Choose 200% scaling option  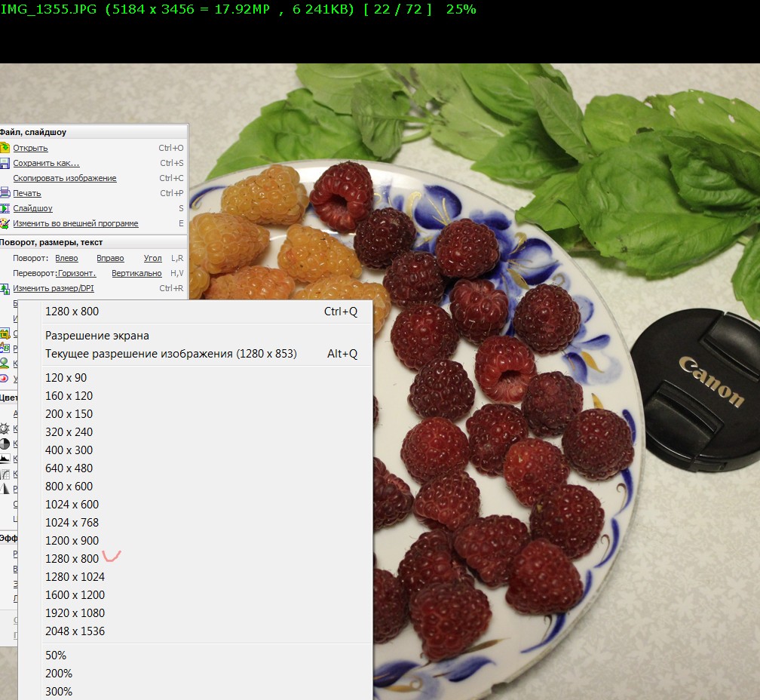click(59, 674)
